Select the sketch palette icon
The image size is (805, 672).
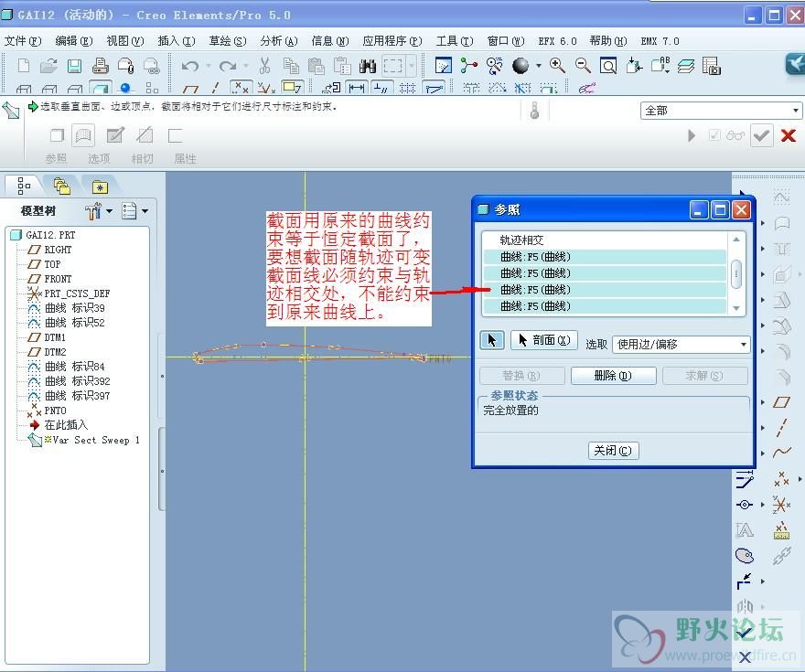click(744, 555)
